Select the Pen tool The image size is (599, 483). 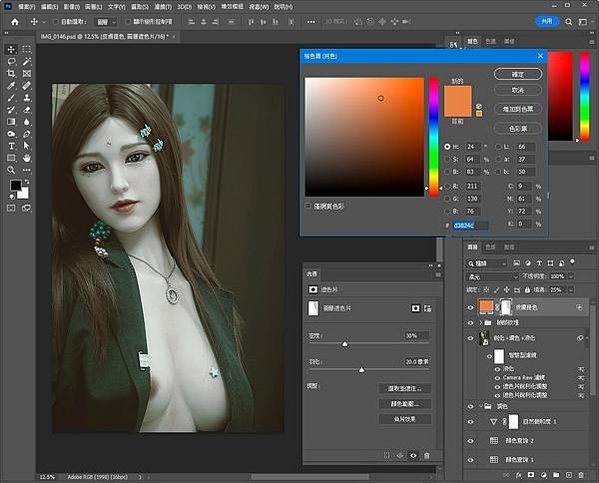pyautogui.click(x=26, y=134)
